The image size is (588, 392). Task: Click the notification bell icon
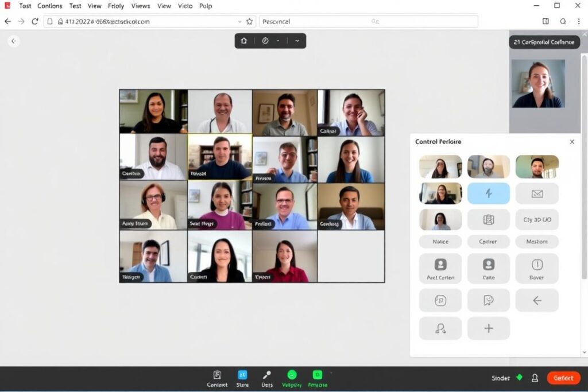click(x=535, y=378)
